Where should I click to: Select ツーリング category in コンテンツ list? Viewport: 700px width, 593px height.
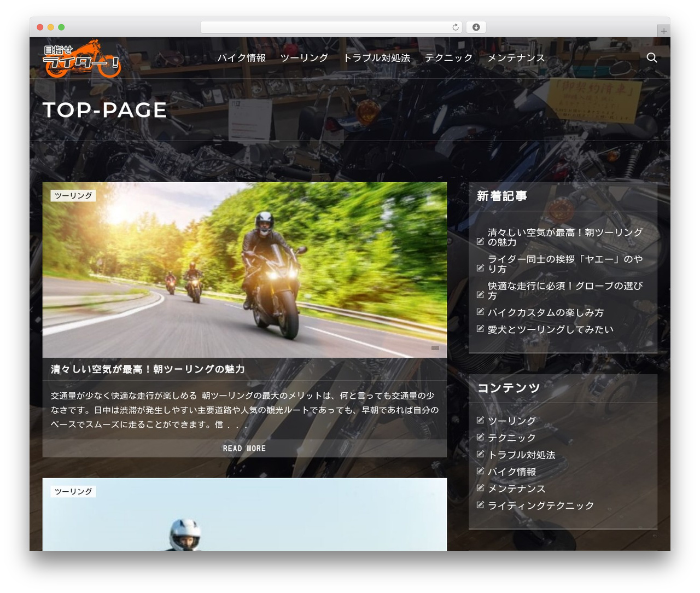pyautogui.click(x=512, y=421)
